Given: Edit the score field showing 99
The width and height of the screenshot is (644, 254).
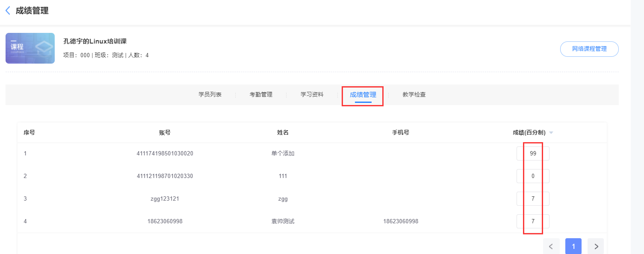Looking at the screenshot, I should (x=533, y=154).
